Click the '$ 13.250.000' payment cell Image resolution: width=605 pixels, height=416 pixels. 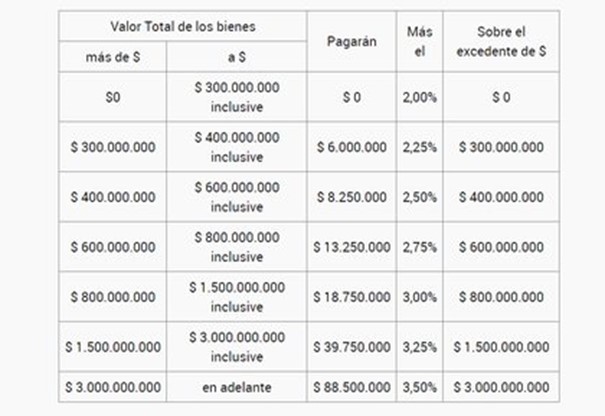pos(352,247)
